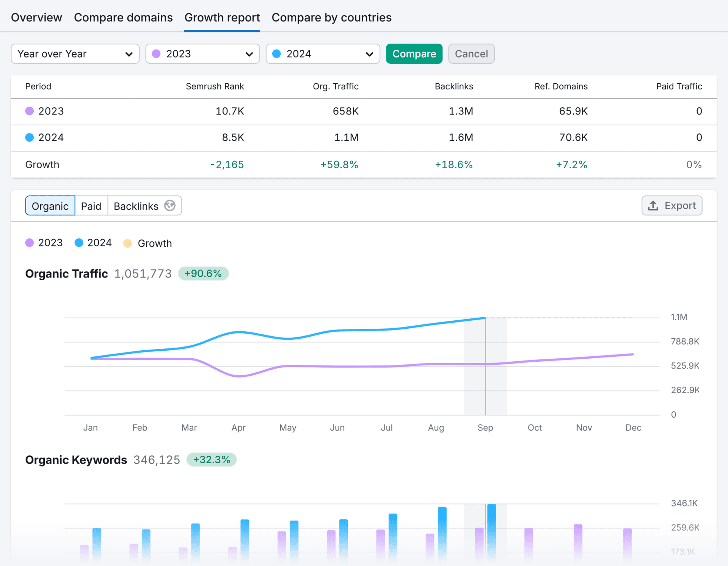The width and height of the screenshot is (728, 566).
Task: Click the Cancel button
Action: (x=471, y=53)
